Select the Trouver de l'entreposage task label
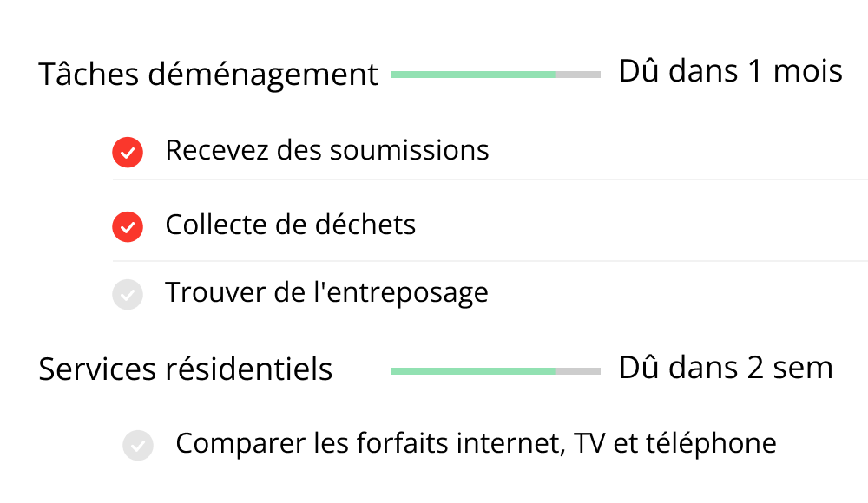The width and height of the screenshot is (868, 503). pos(326,293)
